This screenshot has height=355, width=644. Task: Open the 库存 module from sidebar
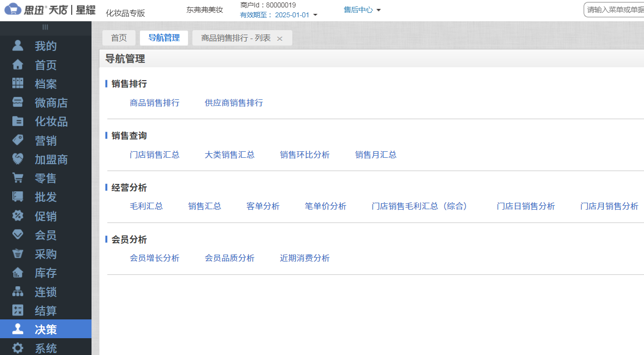point(46,272)
